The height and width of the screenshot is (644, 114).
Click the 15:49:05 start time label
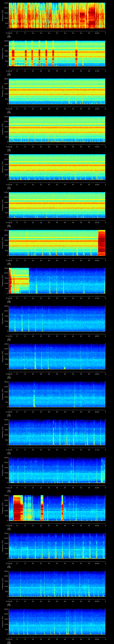pos(9,412)
